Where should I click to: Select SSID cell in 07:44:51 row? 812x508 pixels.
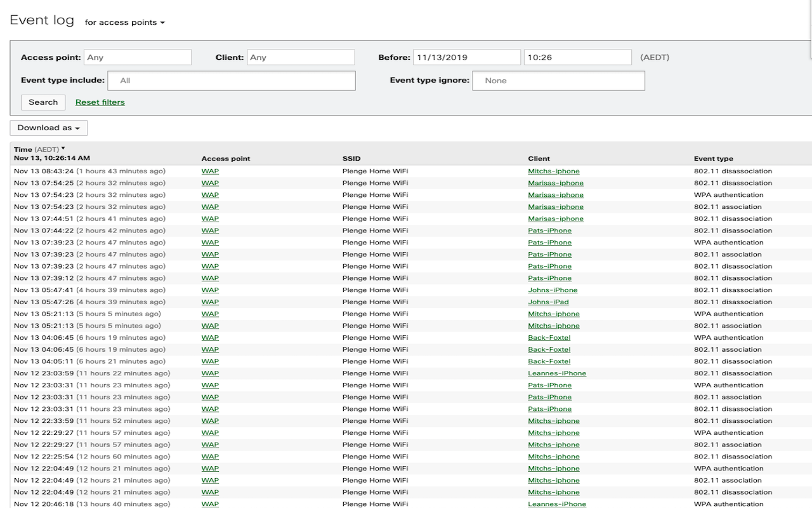(x=375, y=218)
